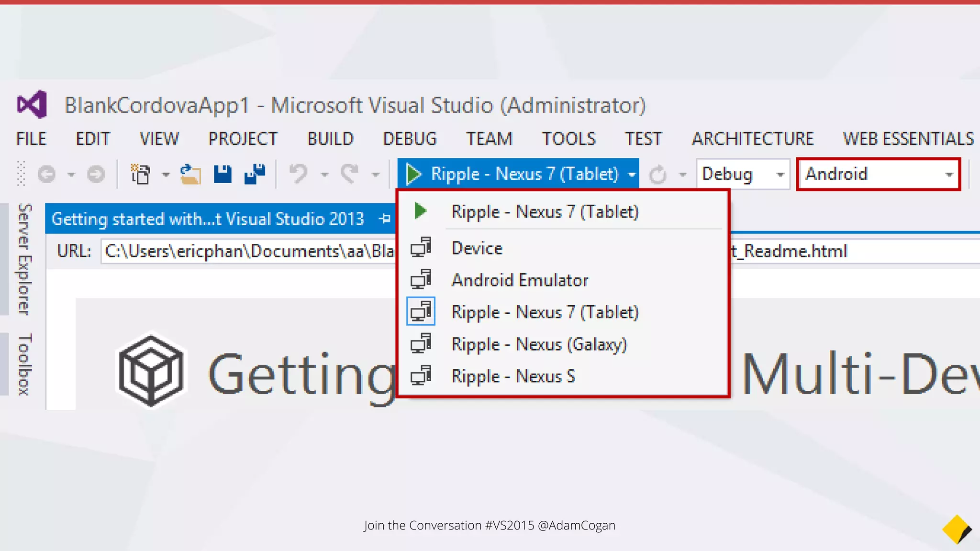Click the Redo arrow icon

350,174
